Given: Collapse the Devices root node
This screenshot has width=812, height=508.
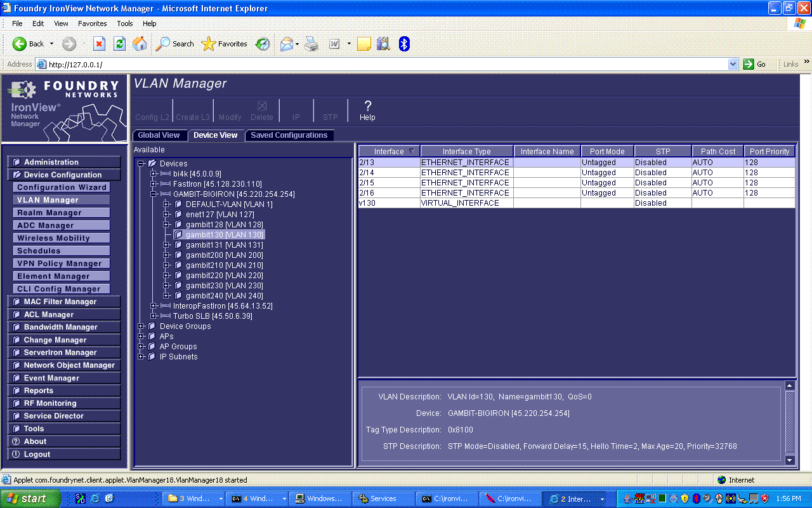Looking at the screenshot, I should tap(141, 164).
